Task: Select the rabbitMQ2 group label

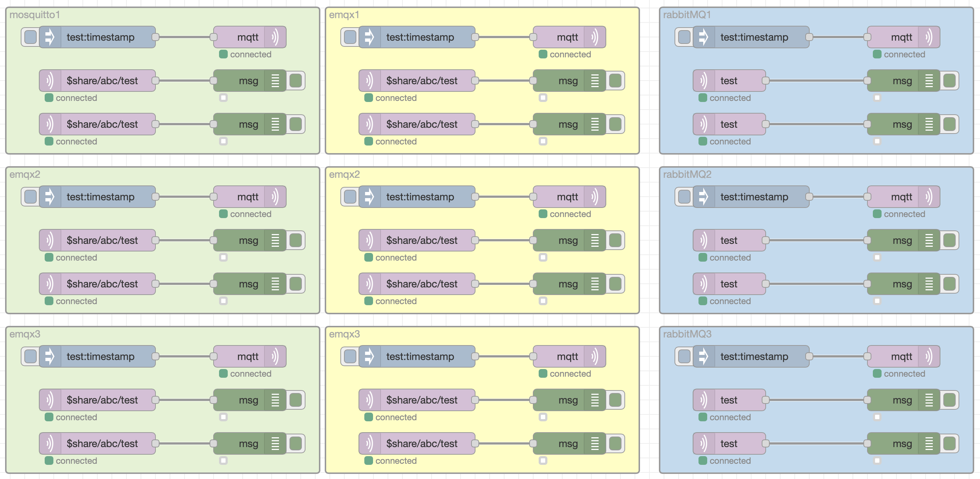Action: click(687, 175)
